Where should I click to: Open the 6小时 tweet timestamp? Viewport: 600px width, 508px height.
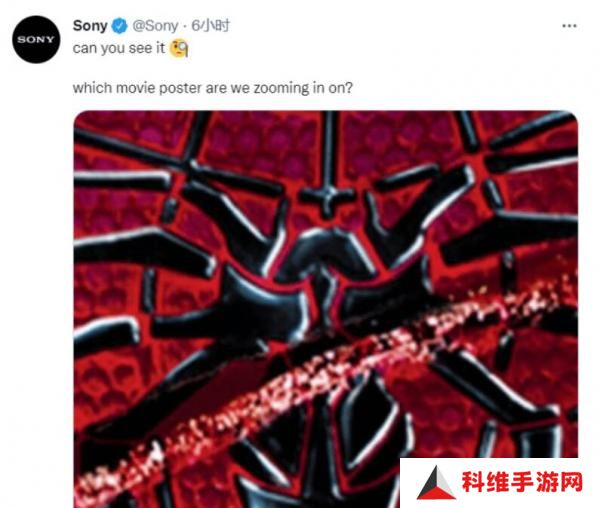pyautogui.click(x=210, y=26)
